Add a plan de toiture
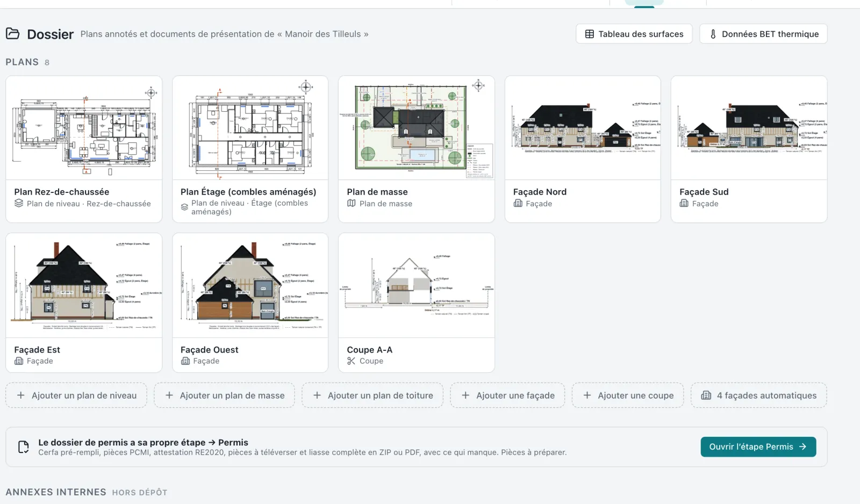This screenshot has height=504, width=860. point(372,395)
